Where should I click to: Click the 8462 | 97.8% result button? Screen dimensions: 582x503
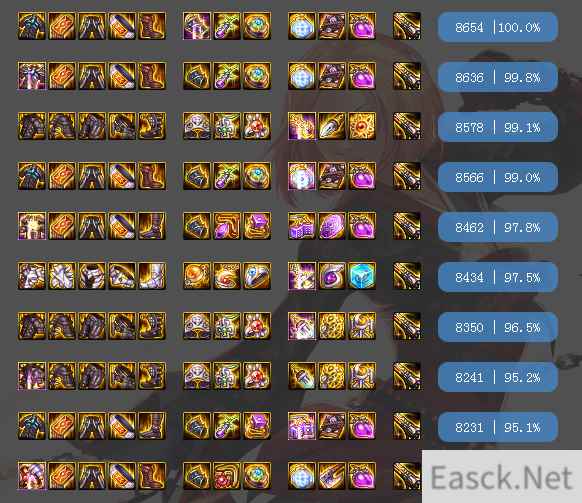point(498,227)
